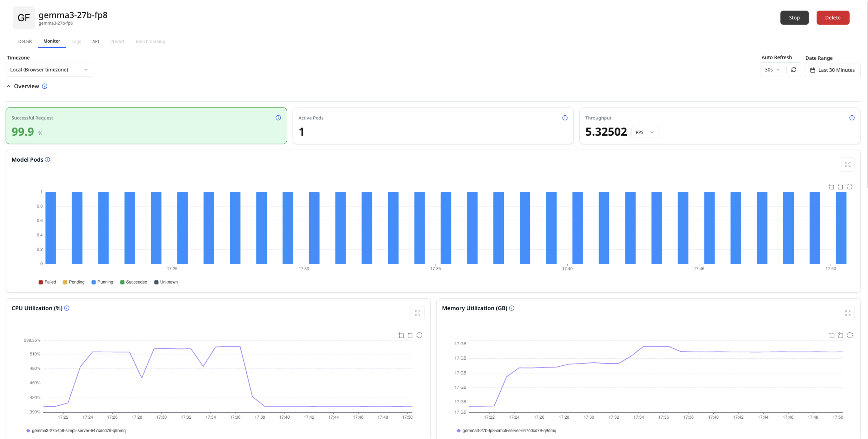Viewport: 868px width, 439px height.
Task: Click the restore icon on Model Pods chart
Action: [x=850, y=187]
